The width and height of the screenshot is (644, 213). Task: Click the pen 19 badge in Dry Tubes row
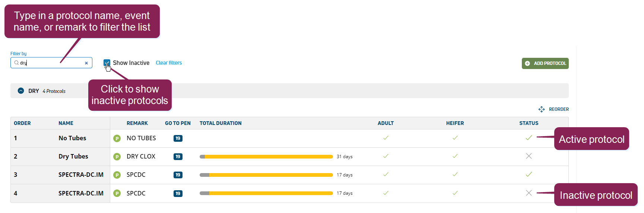click(178, 157)
